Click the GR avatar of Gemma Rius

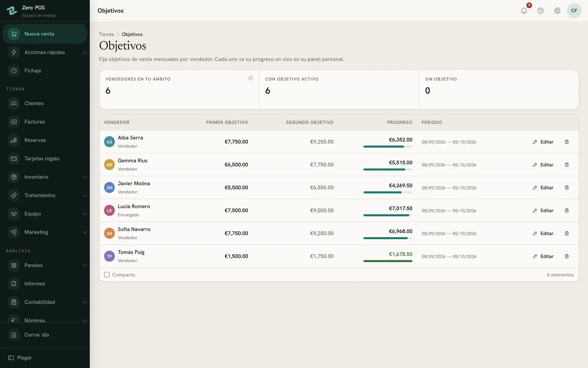point(109,165)
